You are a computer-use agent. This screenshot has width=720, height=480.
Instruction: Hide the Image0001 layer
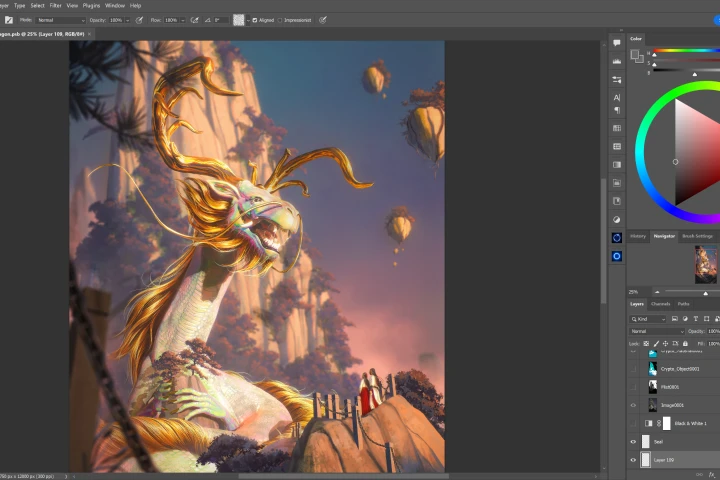point(633,405)
